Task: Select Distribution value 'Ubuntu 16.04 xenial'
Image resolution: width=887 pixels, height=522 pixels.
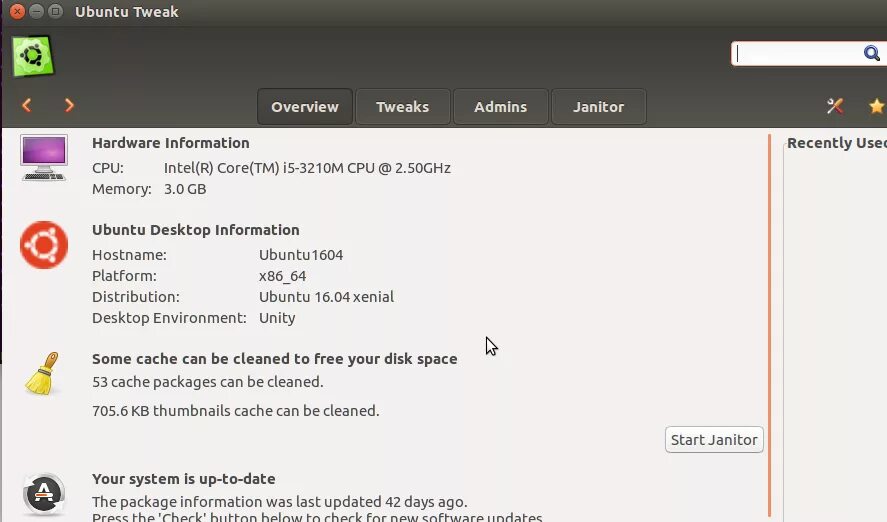Action: point(326,297)
